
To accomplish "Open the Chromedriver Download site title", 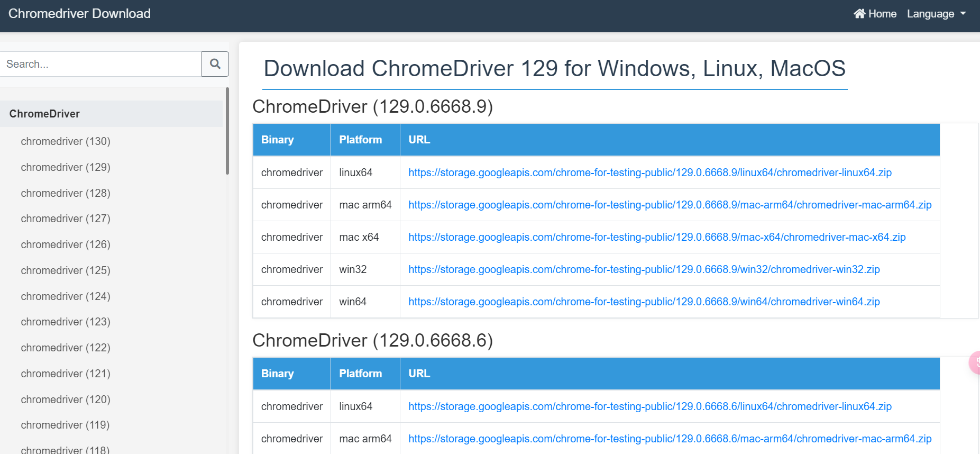I will pyautogui.click(x=79, y=14).
